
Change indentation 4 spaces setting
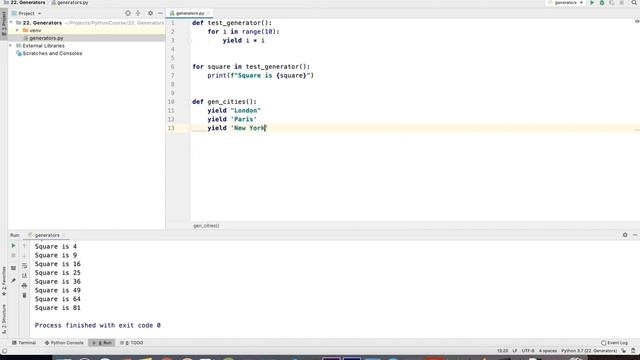coord(548,351)
